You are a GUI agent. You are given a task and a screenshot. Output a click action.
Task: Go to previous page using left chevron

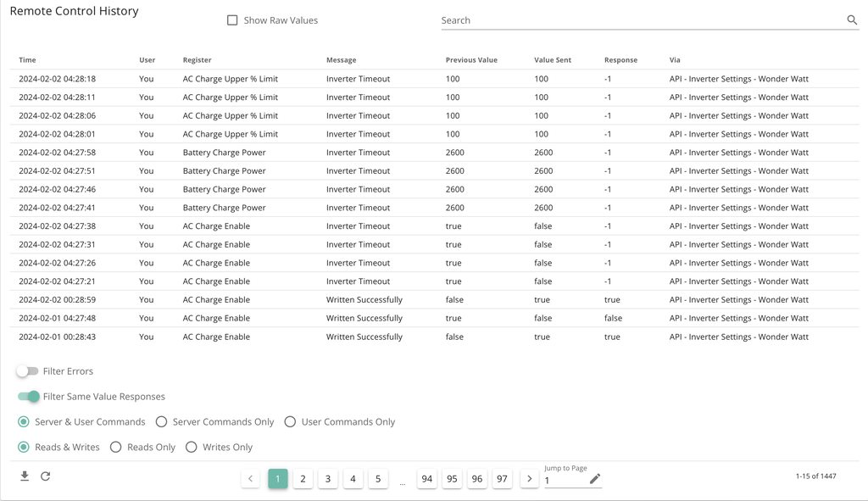pos(250,479)
